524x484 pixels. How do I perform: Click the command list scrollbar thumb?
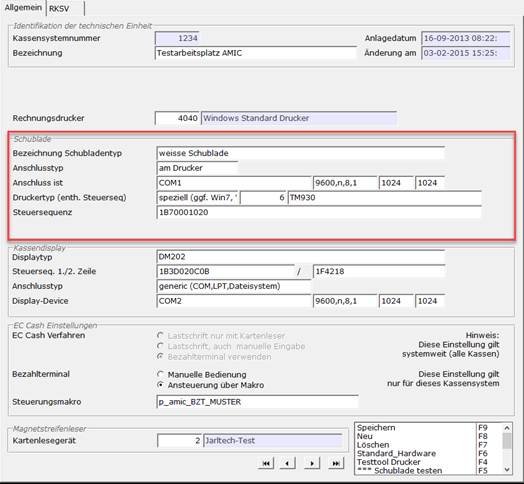pyautogui.click(x=507, y=441)
